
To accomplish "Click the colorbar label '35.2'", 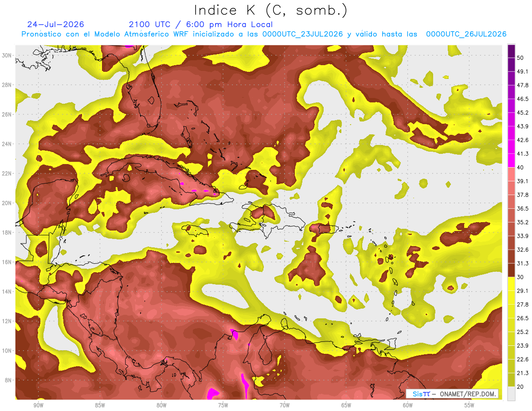I will [523, 222].
